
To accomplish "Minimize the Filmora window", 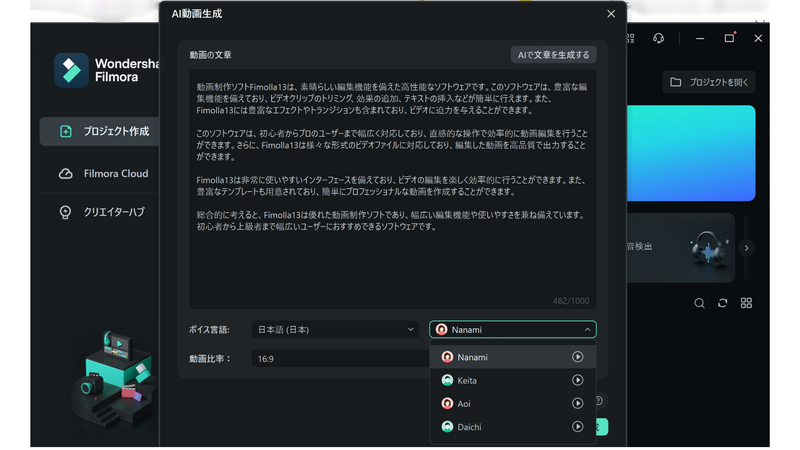I will (x=700, y=38).
